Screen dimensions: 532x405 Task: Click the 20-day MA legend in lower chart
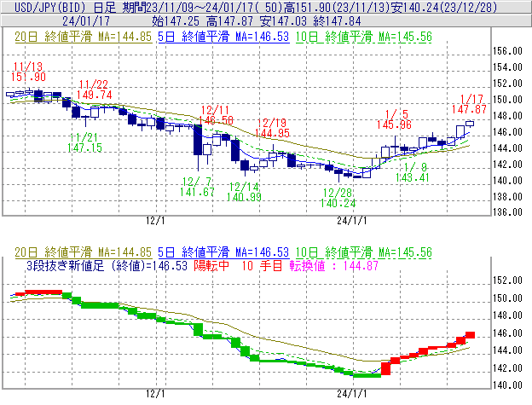click(x=84, y=252)
